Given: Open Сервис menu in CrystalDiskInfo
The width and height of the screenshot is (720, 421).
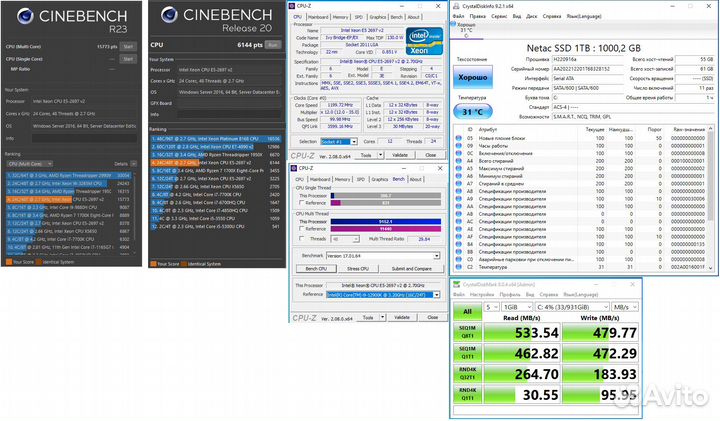Looking at the screenshot, I should coord(499,16).
